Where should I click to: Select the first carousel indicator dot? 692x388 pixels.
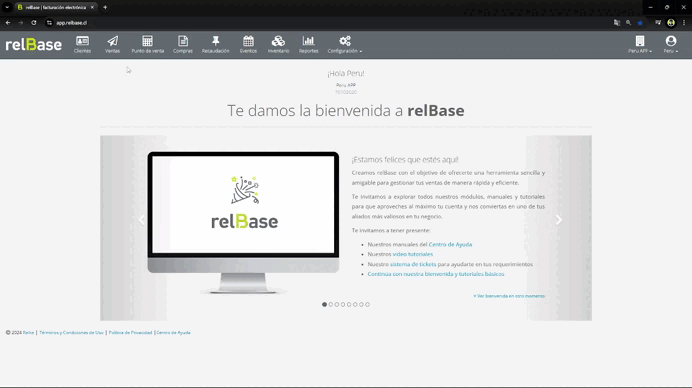[x=324, y=305]
